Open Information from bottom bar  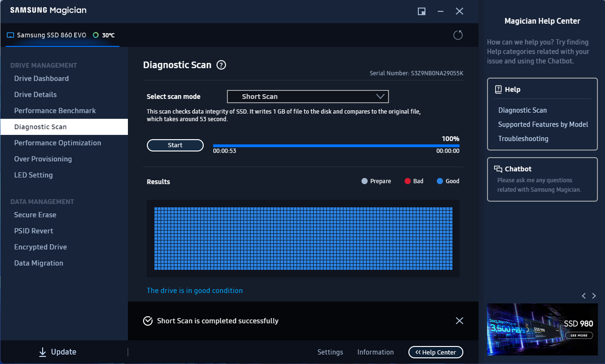tap(375, 352)
